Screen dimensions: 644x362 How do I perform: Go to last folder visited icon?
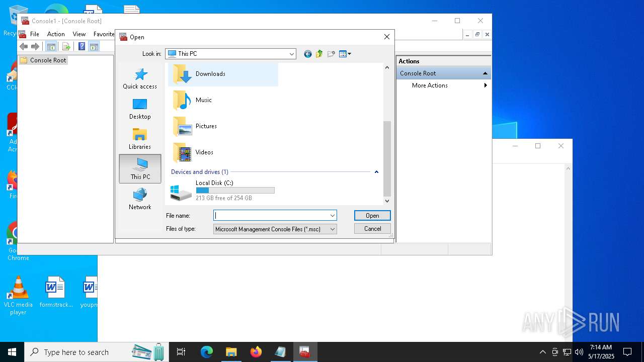[308, 54]
